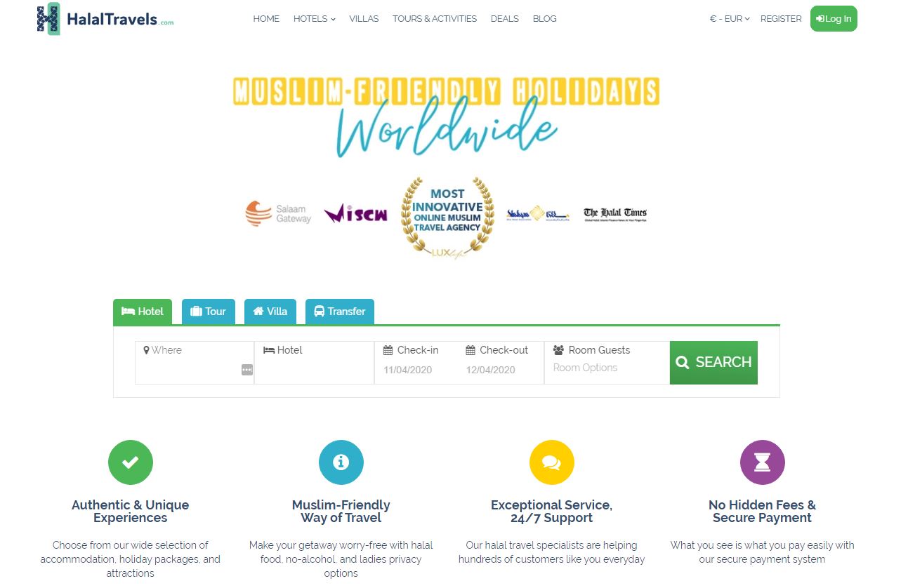
Task: Switch to the Transfer search tab
Action: point(340,312)
